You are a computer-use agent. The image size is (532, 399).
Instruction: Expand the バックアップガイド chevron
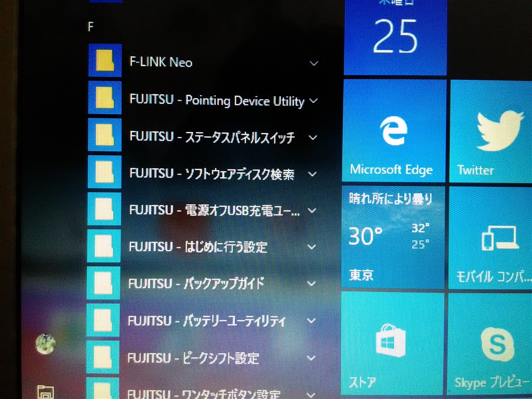pos(312,283)
